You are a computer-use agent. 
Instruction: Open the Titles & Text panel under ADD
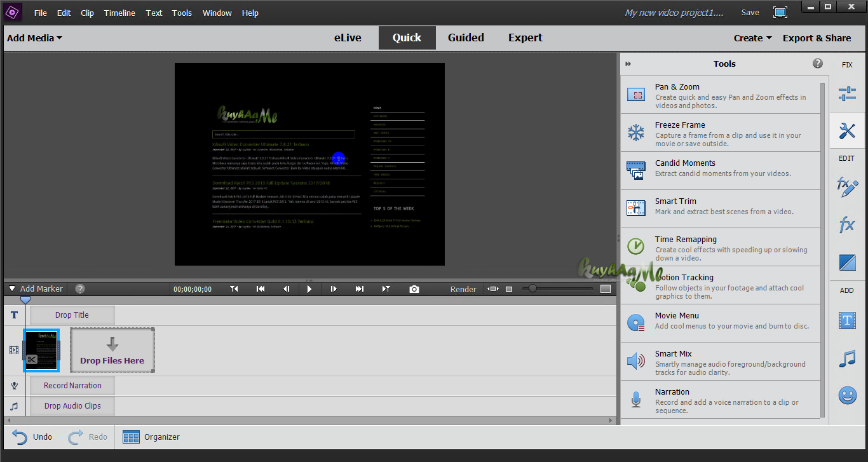(x=847, y=321)
